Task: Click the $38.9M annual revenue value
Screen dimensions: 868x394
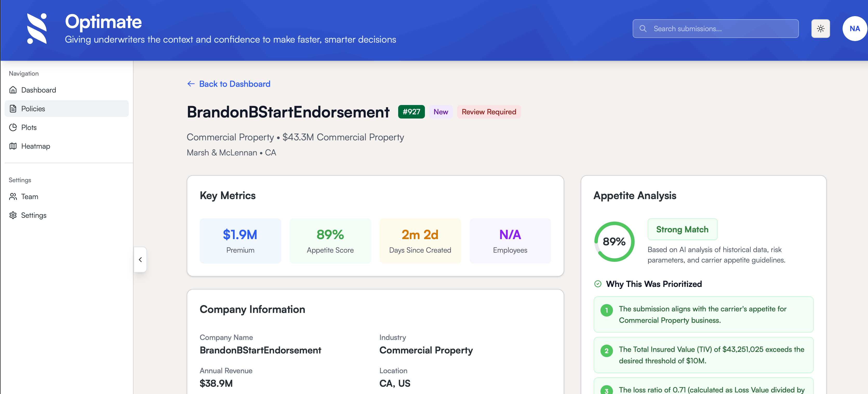Action: coord(216,383)
